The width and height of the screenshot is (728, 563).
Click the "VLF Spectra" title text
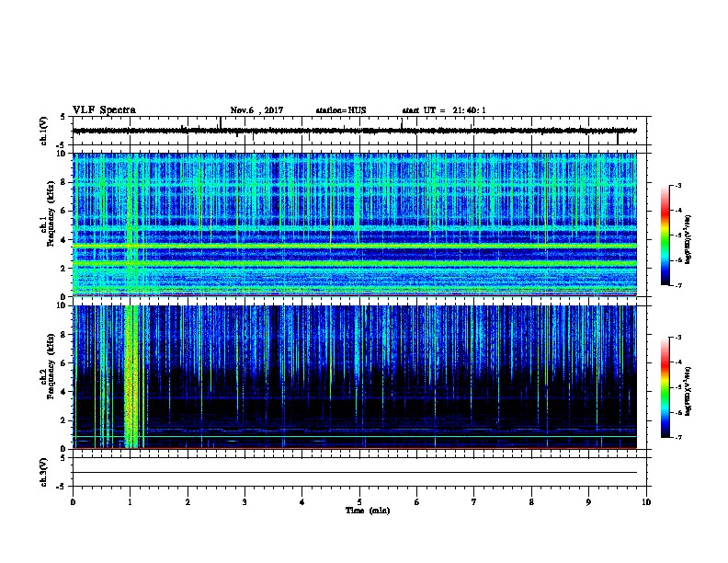coord(104,110)
